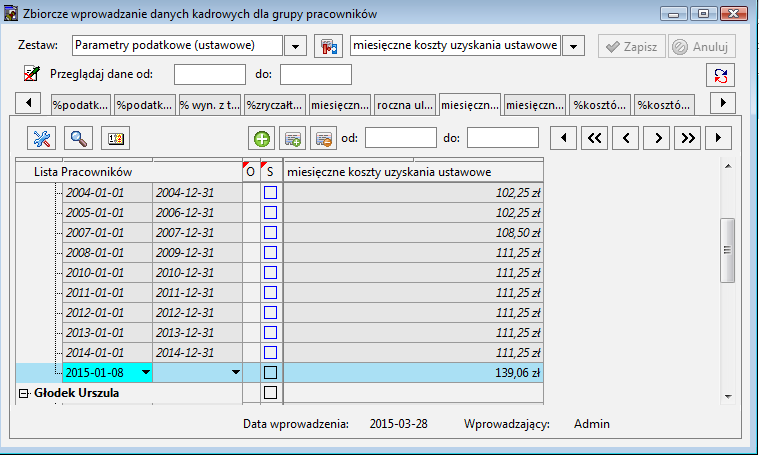Click the numbering 1 2 icon

pyautogui.click(x=116, y=139)
